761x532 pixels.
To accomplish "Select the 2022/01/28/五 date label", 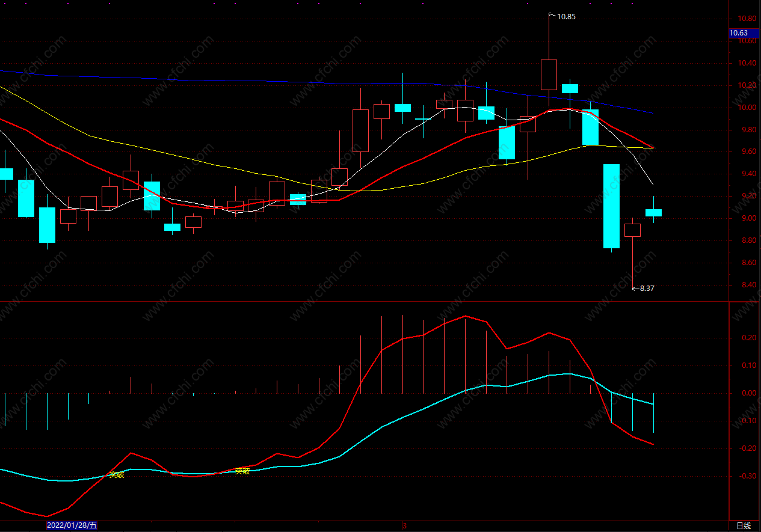I will [x=72, y=525].
